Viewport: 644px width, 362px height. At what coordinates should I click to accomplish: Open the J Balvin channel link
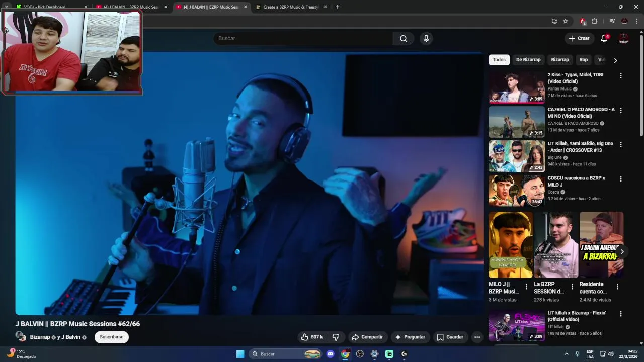(x=71, y=337)
